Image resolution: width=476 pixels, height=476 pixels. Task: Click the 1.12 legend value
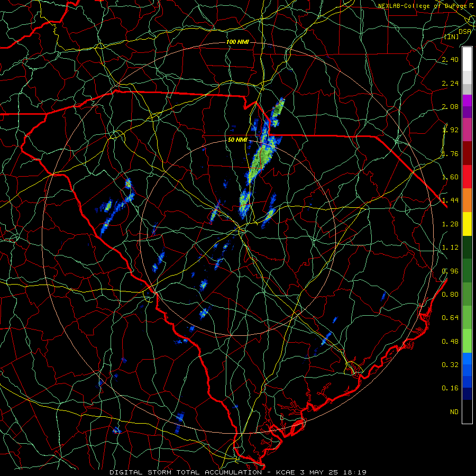(450, 248)
